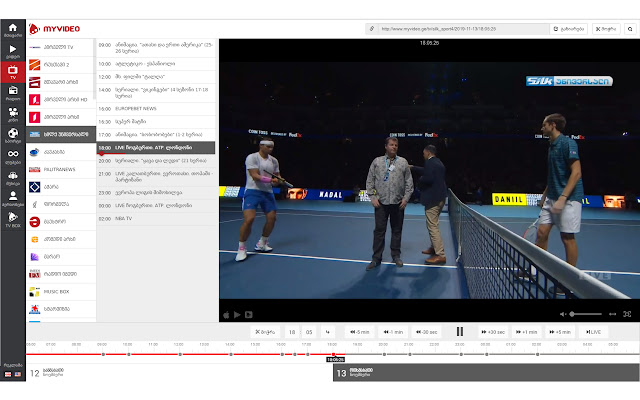Open the 16:00 EUROPEBET NEWS program
This screenshot has width=640, height=400.
click(156, 109)
